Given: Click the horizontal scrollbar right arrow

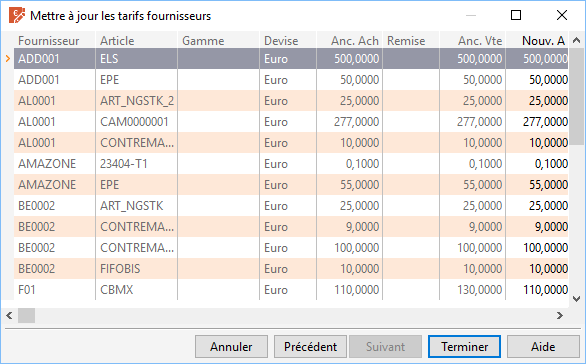Looking at the screenshot, I should point(559,316).
